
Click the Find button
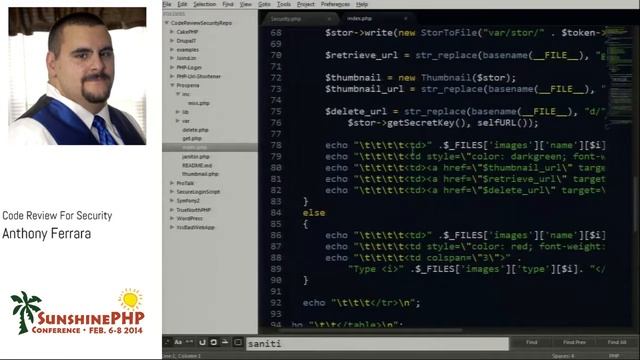[531, 342]
